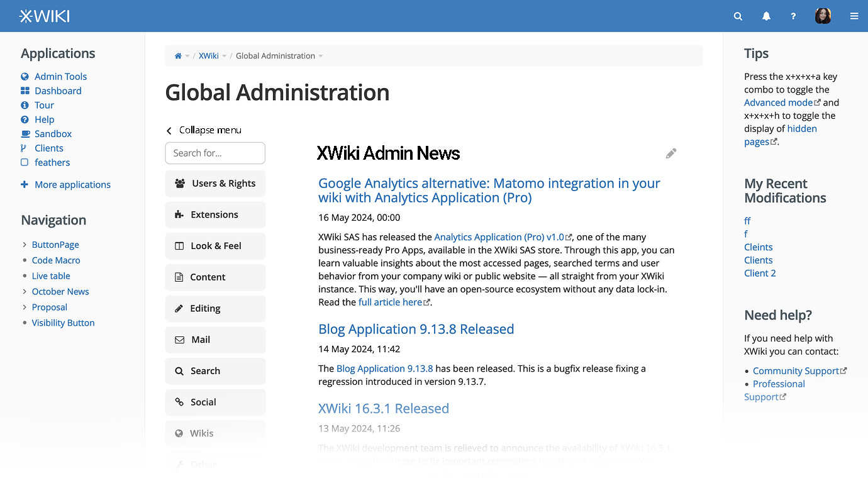This screenshot has height=493, width=868.
Task: Open the Blog Application 9.13.8 Released article
Action: (416, 330)
